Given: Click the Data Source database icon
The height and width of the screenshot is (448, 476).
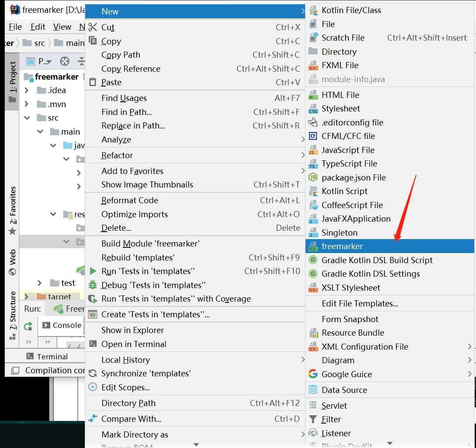Looking at the screenshot, I should 313,389.
